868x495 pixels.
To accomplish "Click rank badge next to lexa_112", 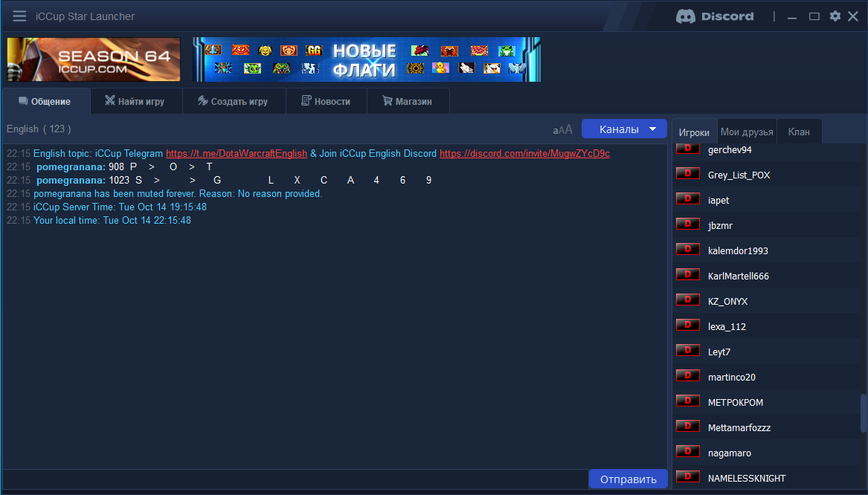I will (x=688, y=326).
